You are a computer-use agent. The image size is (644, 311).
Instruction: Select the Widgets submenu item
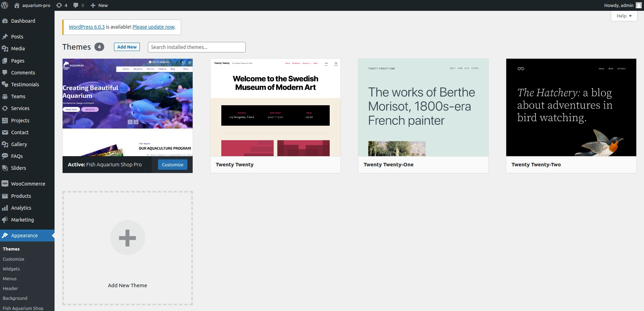11,269
